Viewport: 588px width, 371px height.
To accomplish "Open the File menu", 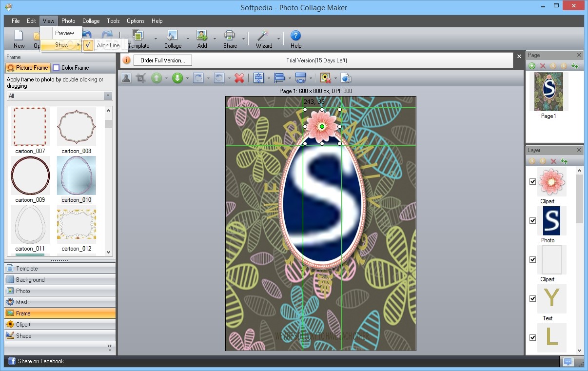I will pyautogui.click(x=16, y=21).
